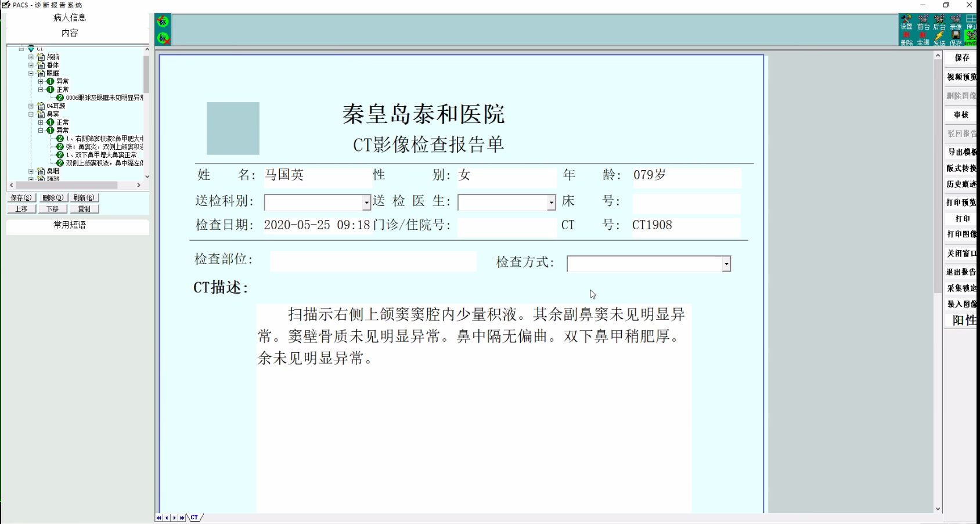Click the 版式转换 button

tap(961, 168)
